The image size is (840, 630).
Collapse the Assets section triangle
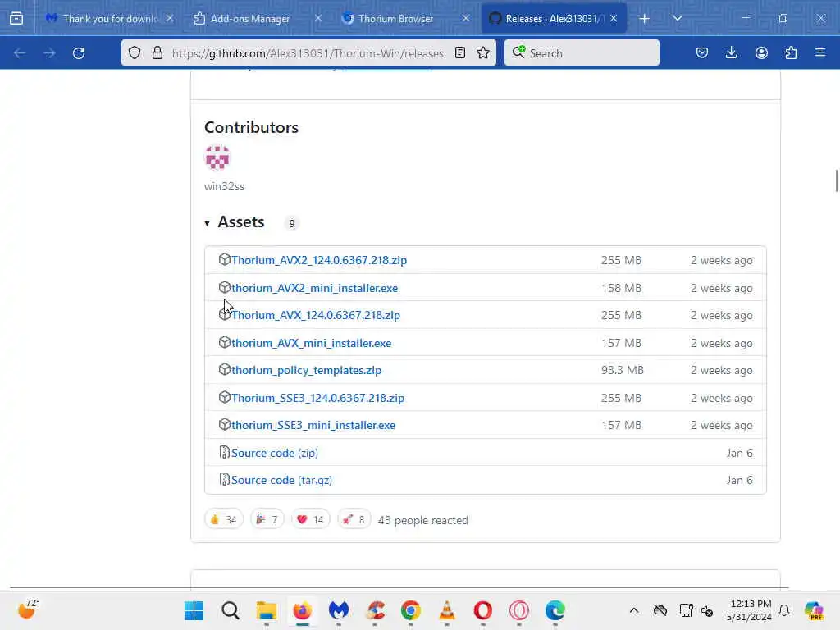pos(208,223)
